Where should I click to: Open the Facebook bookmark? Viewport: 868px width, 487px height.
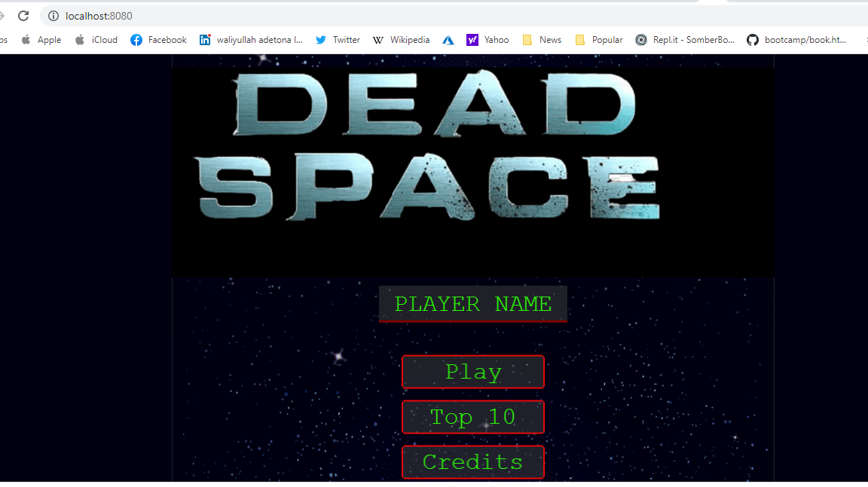(158, 40)
